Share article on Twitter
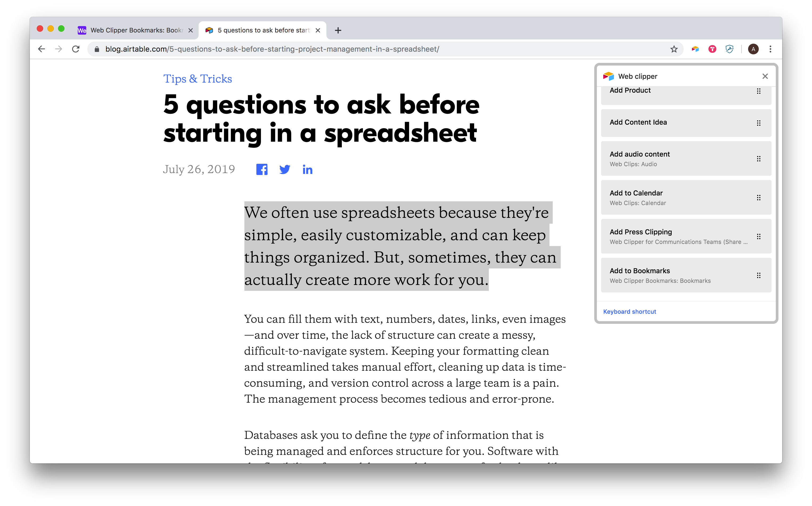Screen dimensions: 812x506 click(x=284, y=169)
